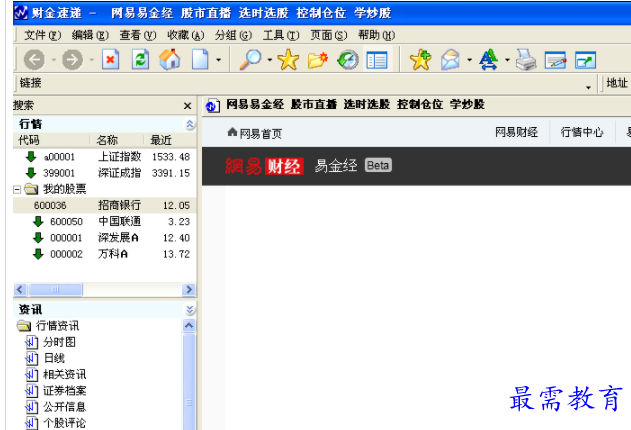Open Forward button history dropdown arrow
This screenshot has width=631, height=430.
coord(92,60)
